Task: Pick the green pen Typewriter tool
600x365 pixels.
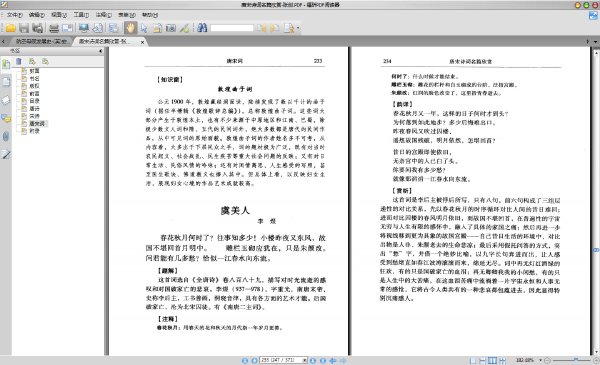Action: (184, 28)
